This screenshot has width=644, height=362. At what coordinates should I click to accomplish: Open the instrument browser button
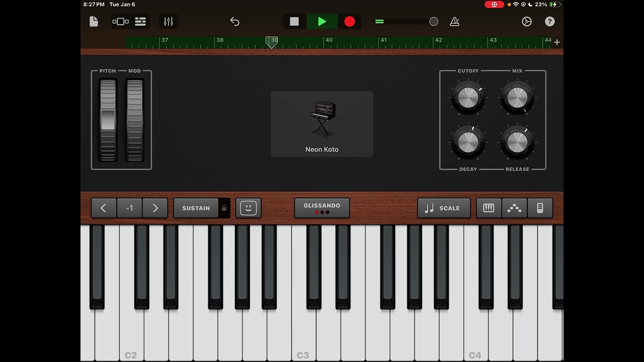[121, 22]
